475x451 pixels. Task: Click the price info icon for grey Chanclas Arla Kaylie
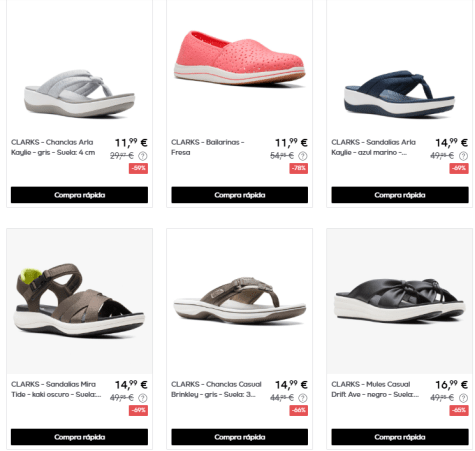(x=143, y=156)
